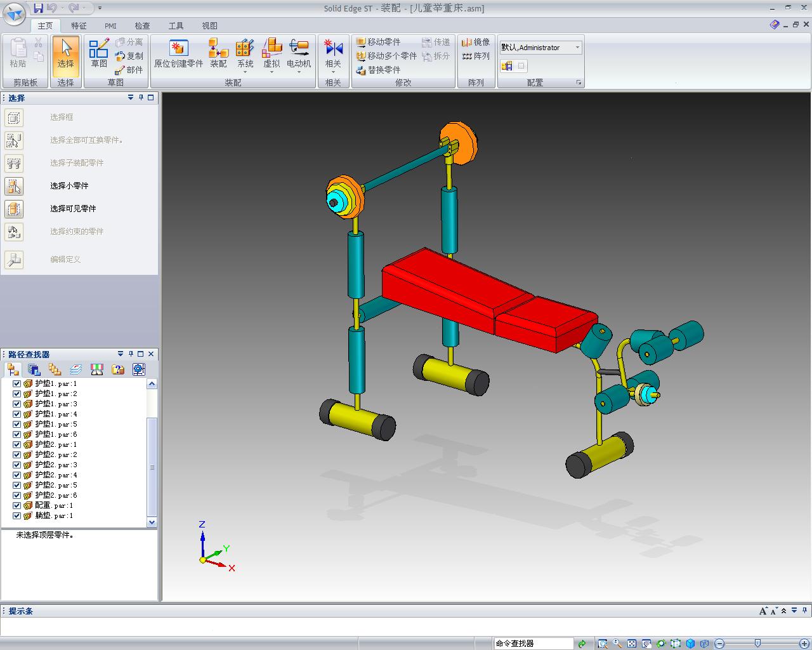
Task: Click the Zoom tool magnifier icon
Action: pyautogui.click(x=617, y=644)
